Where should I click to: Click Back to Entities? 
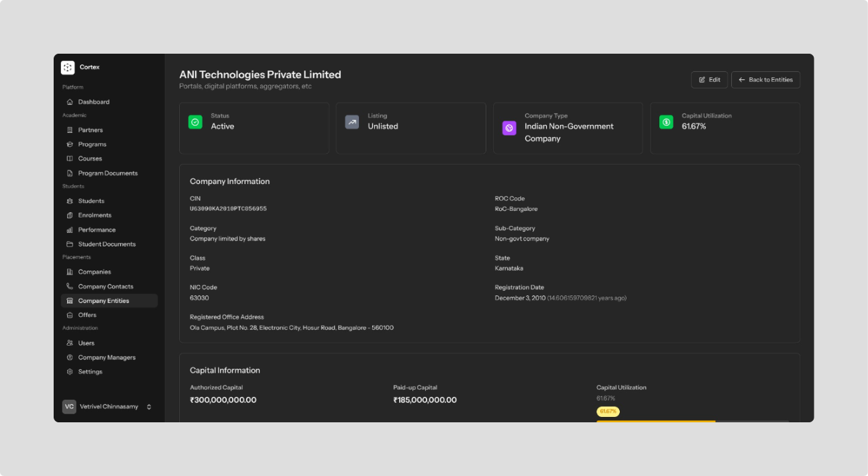765,80
